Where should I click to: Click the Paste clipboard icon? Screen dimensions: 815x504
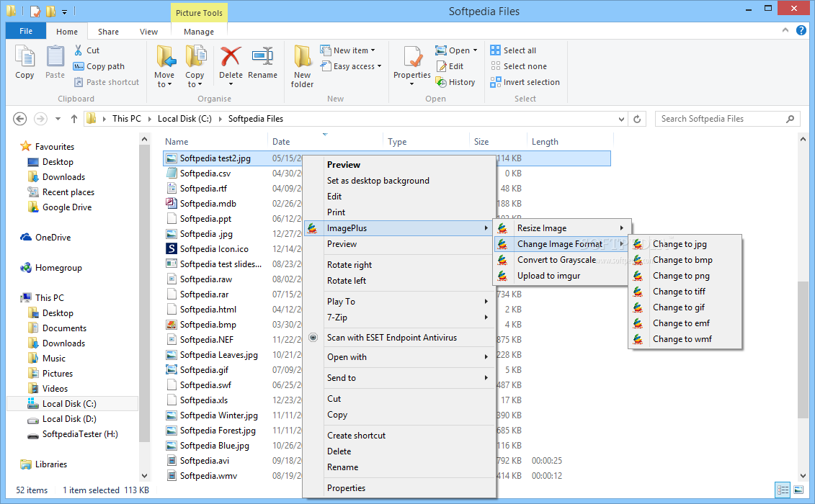(55, 56)
